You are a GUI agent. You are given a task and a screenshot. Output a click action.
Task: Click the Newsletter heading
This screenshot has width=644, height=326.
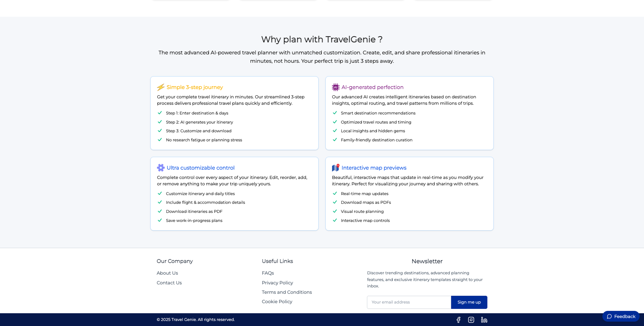[427, 261]
